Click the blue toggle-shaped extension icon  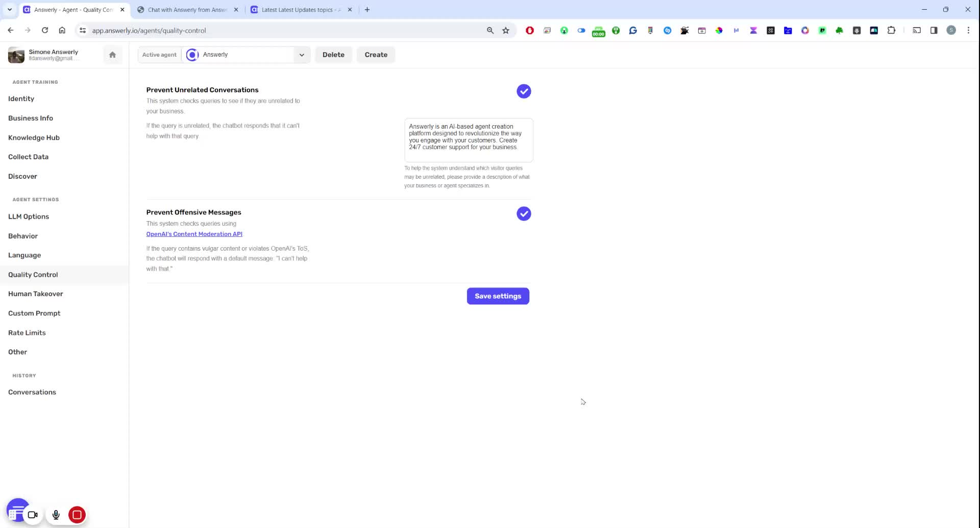tap(581, 31)
